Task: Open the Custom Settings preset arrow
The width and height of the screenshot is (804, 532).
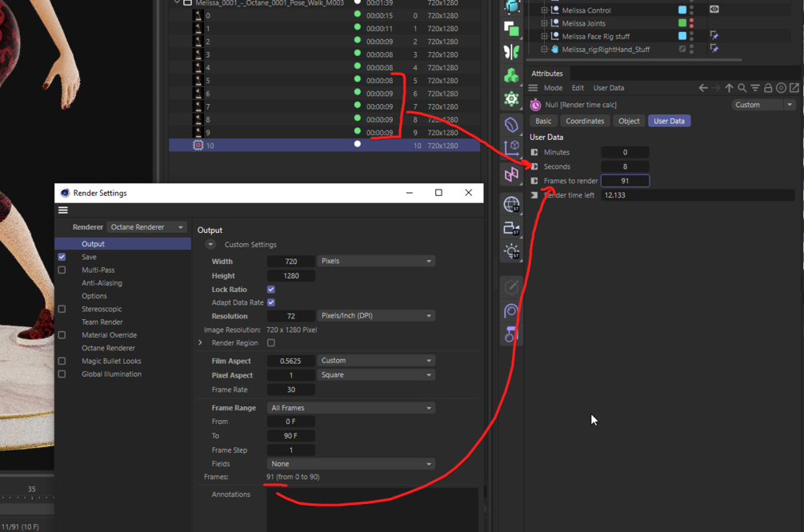Action: click(210, 245)
